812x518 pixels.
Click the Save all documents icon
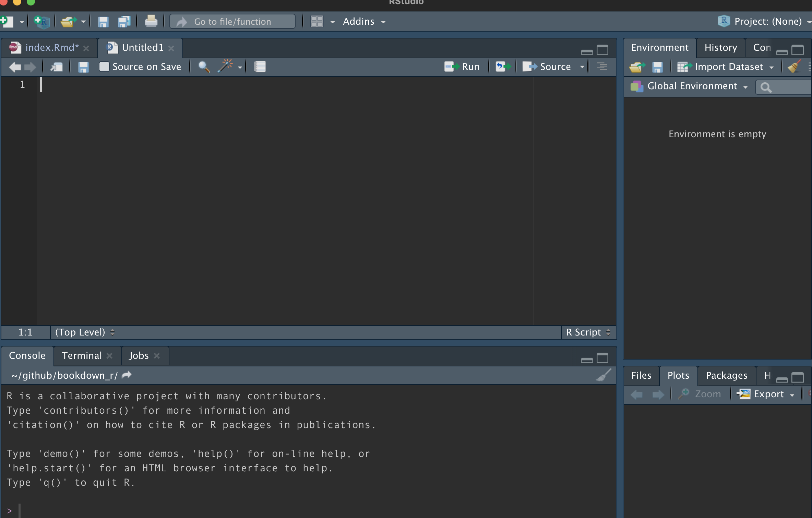124,22
